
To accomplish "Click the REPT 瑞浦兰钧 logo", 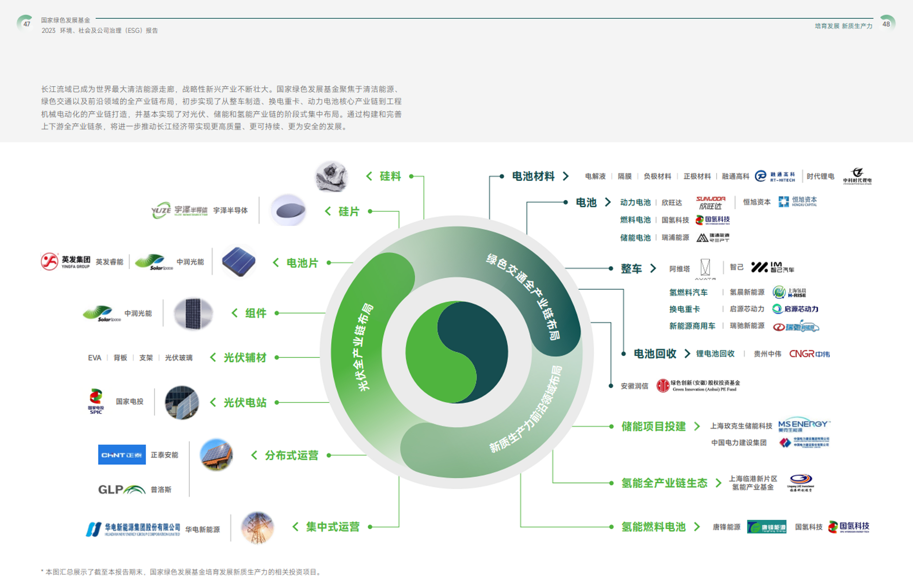I will click(713, 238).
